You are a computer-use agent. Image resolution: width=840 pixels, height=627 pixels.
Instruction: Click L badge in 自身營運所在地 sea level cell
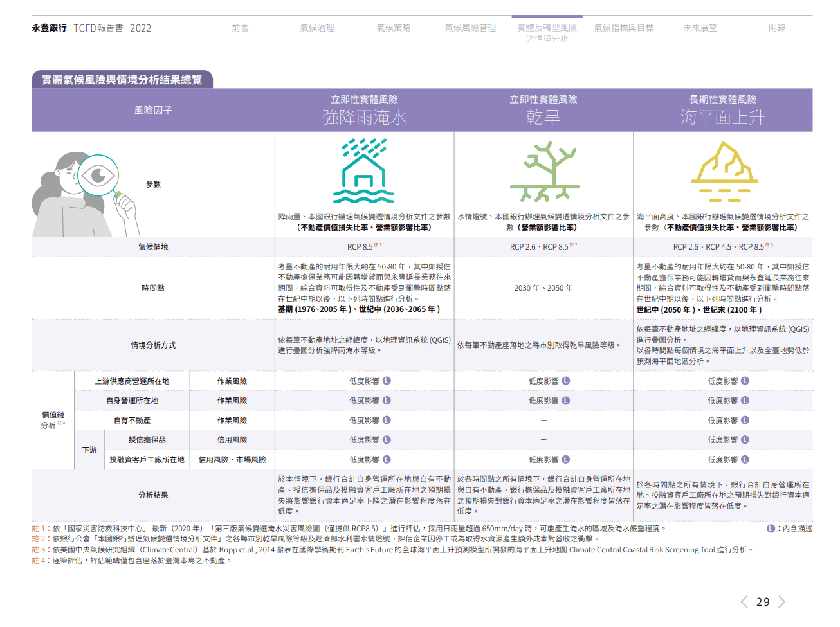pyautogui.click(x=745, y=401)
